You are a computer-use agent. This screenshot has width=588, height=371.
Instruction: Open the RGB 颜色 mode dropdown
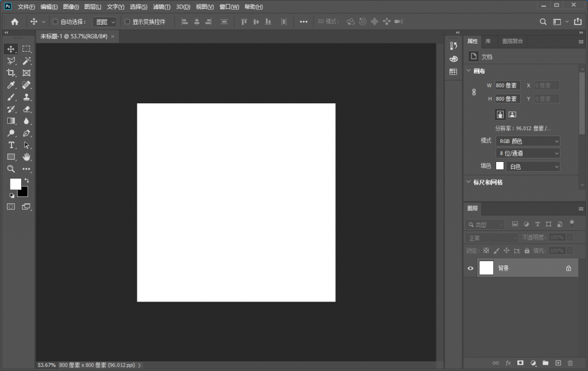point(528,141)
